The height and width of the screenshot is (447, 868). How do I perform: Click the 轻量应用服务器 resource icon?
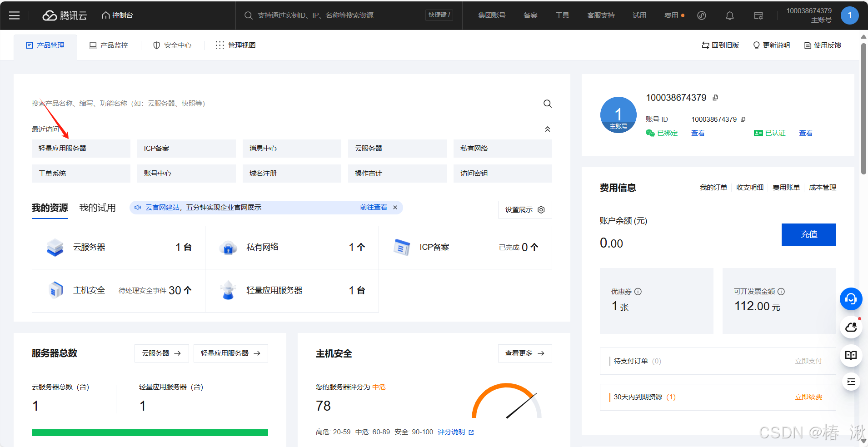tap(228, 290)
